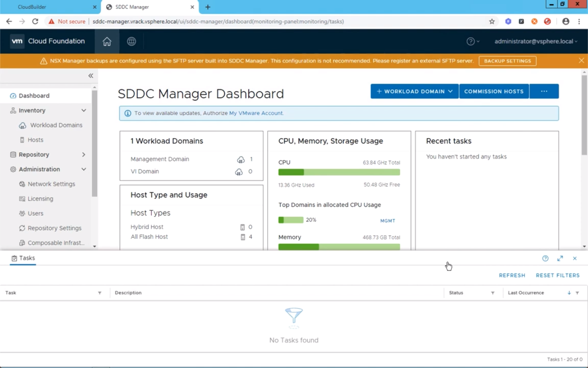Collapse the Inventory section chevron
The width and height of the screenshot is (588, 368).
(x=84, y=110)
